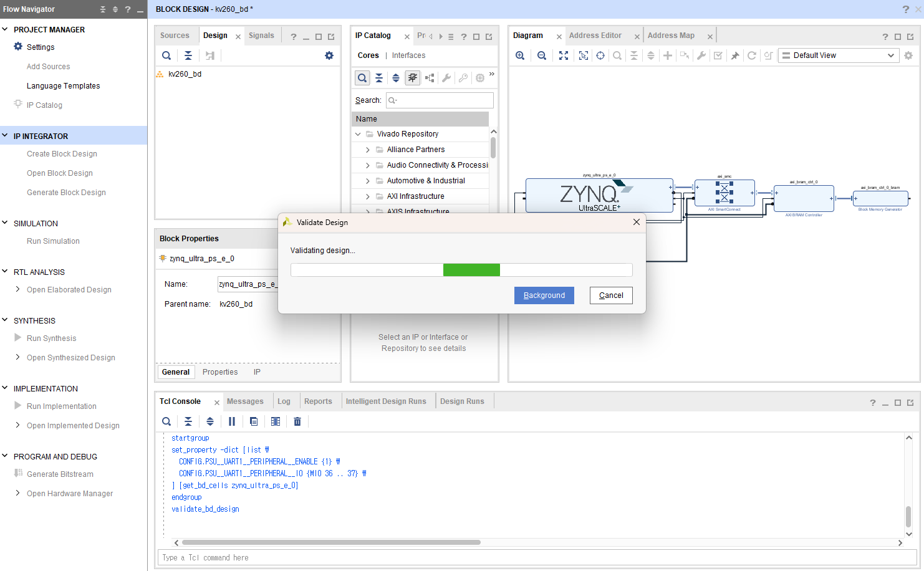
Task: Copy Tcl Console contents icon
Action: click(254, 421)
